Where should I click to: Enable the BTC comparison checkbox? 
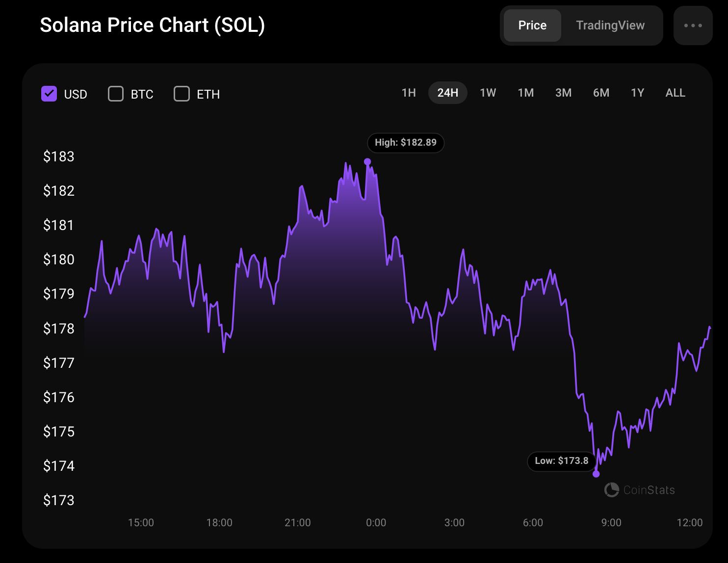tap(116, 94)
